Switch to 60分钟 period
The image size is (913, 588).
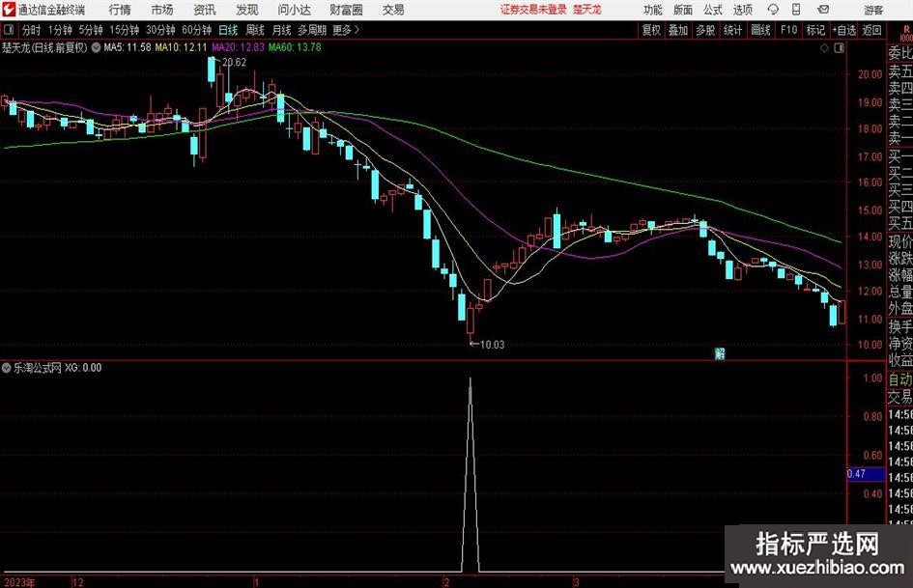click(197, 30)
